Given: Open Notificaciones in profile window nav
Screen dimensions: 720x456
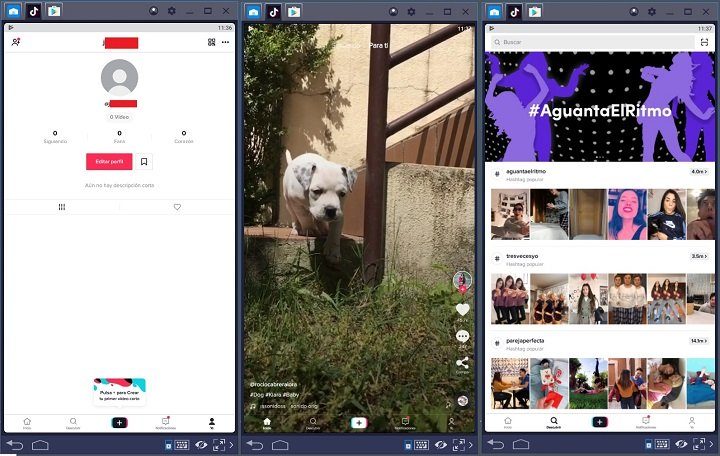Looking at the screenshot, I should tap(166, 423).
